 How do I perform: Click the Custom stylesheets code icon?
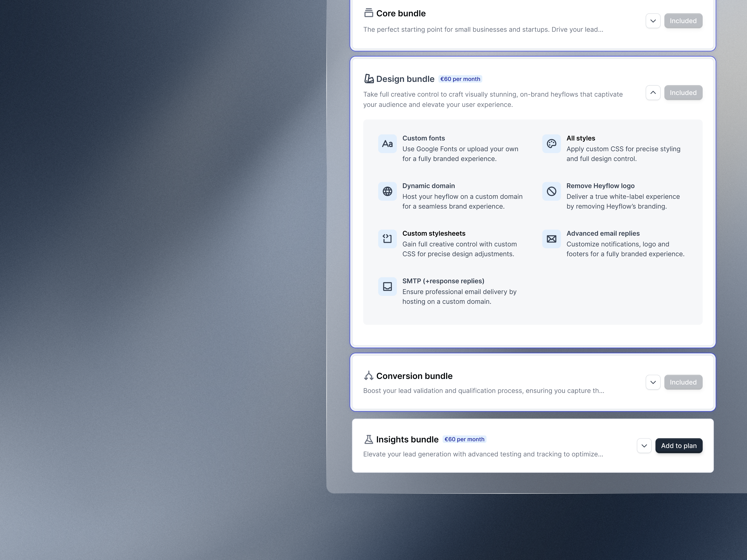coord(387,239)
